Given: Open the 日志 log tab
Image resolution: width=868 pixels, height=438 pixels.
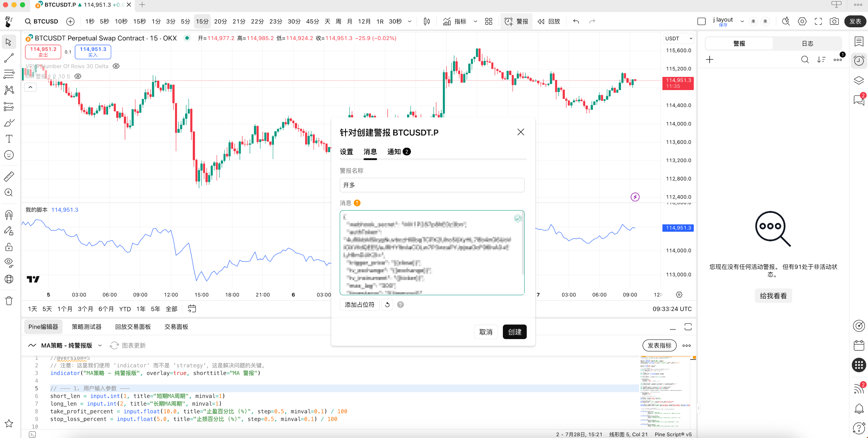Looking at the screenshot, I should coord(807,43).
